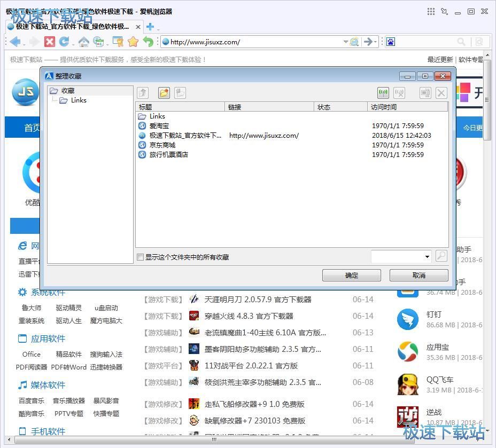The image size is (496, 448).
Task: Open 穿越火线 4.8.3 官方下载器 entry
Action: 249,316
